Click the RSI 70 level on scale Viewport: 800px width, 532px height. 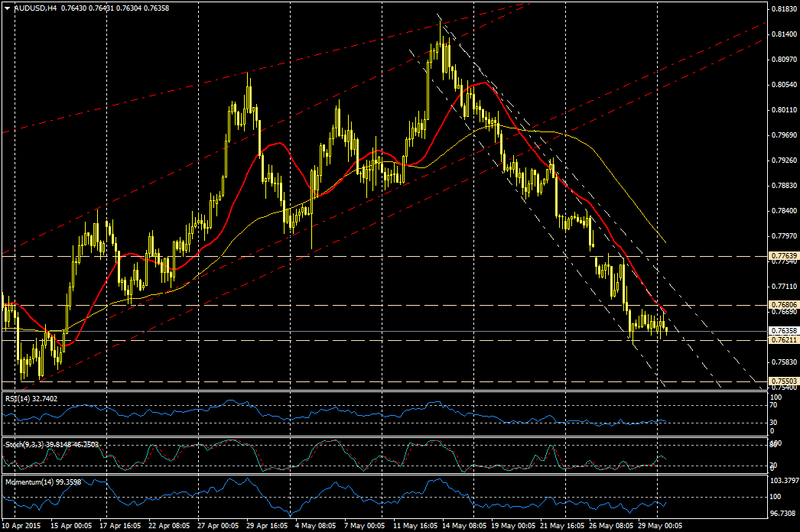click(774, 407)
